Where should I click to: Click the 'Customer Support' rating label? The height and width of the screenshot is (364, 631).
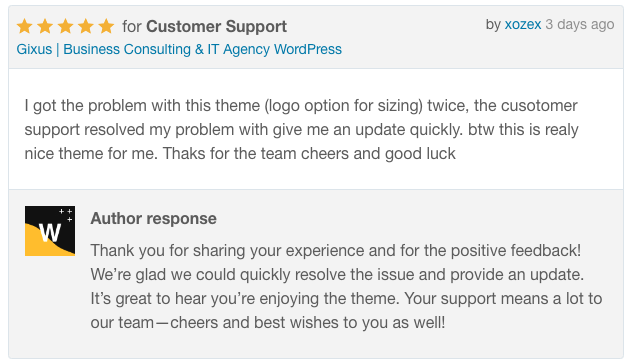pyautogui.click(x=217, y=27)
